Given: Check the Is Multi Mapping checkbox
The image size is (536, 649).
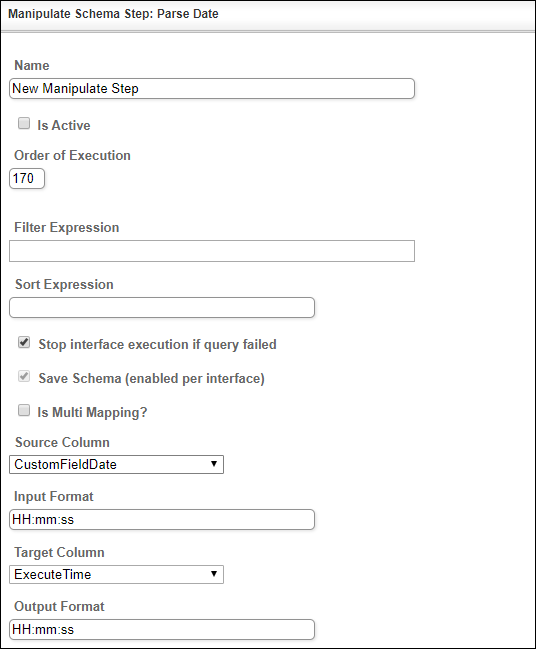Looking at the screenshot, I should pos(24,411).
